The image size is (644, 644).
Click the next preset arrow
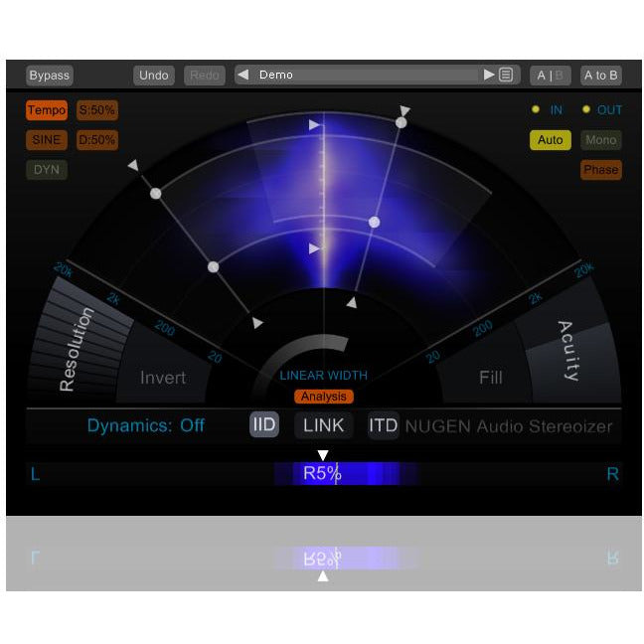pyautogui.click(x=489, y=75)
